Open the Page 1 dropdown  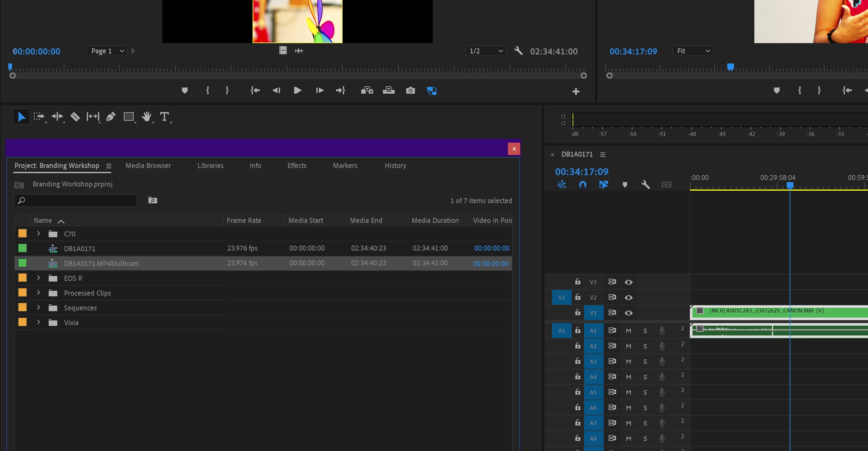click(x=107, y=51)
